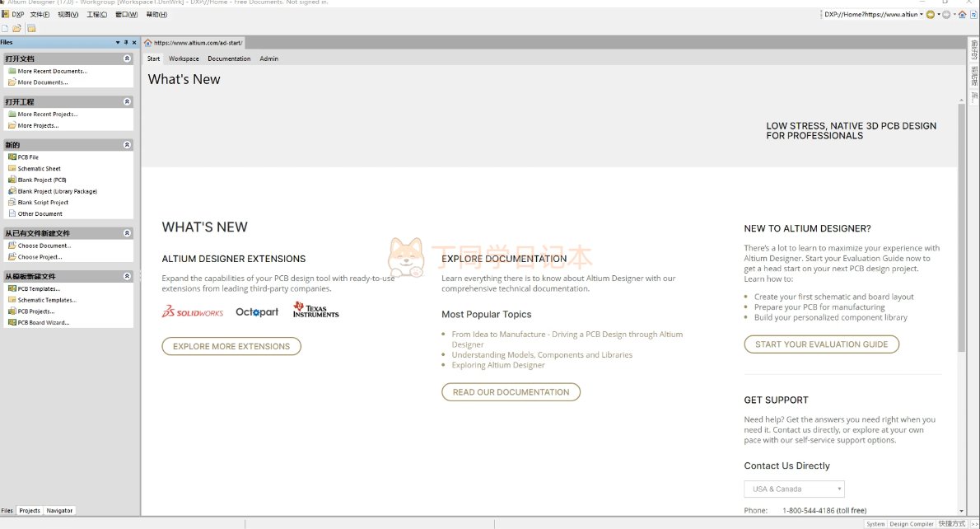
Task: Switch to the Navigator panel tab
Action: click(x=59, y=510)
